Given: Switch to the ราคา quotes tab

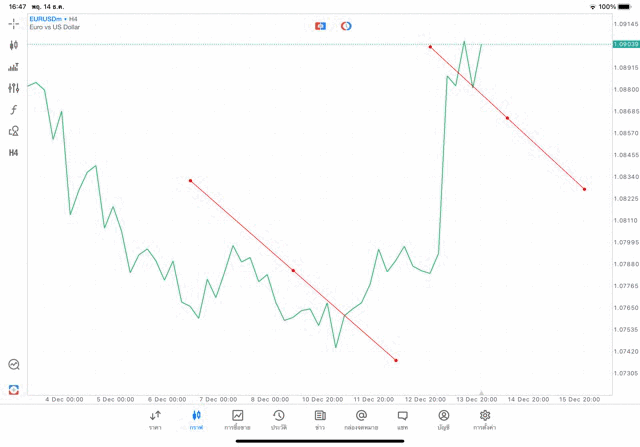Looking at the screenshot, I should pos(155,419).
